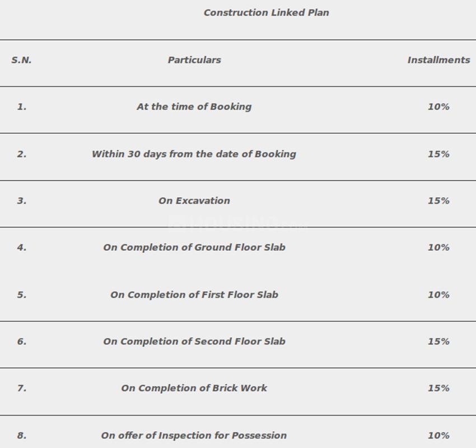
Task: Select the Installments column header
Action: 438,60
